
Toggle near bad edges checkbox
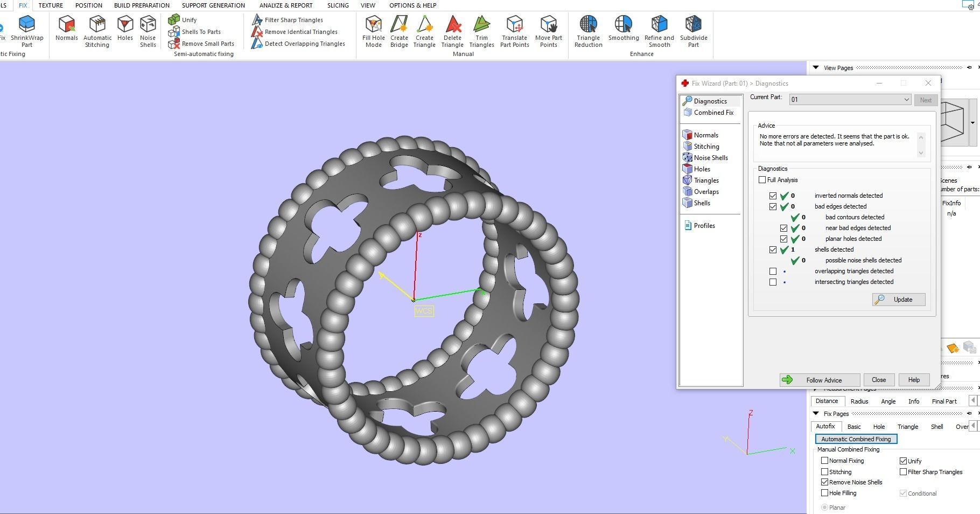tap(783, 228)
